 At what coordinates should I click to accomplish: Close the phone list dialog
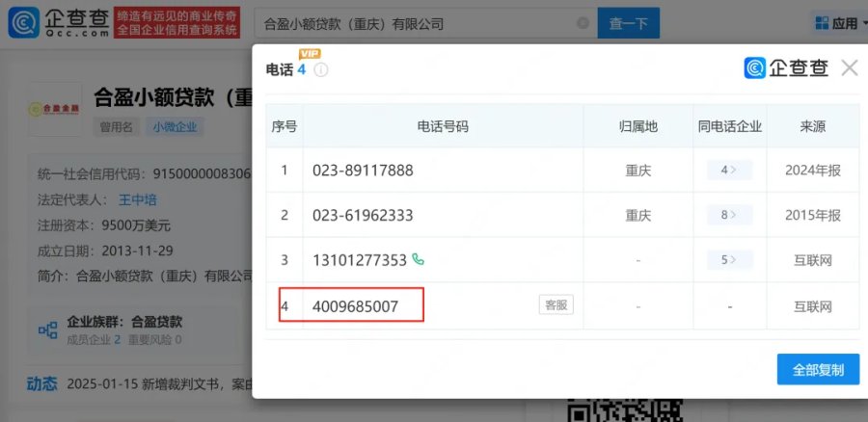coord(849,68)
